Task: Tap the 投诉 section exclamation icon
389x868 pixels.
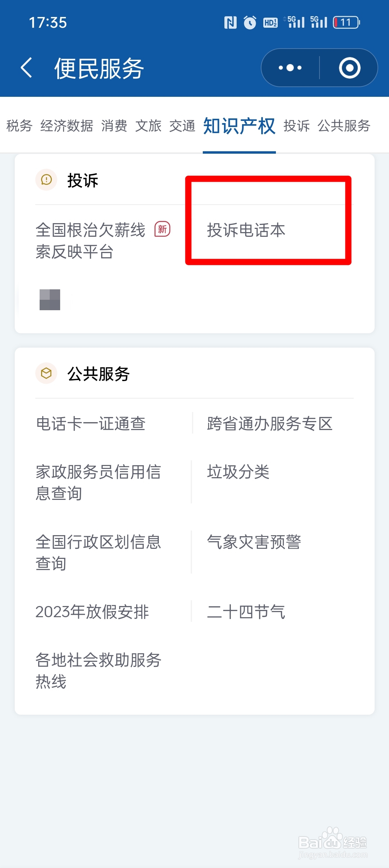Action: pyautogui.click(x=46, y=180)
